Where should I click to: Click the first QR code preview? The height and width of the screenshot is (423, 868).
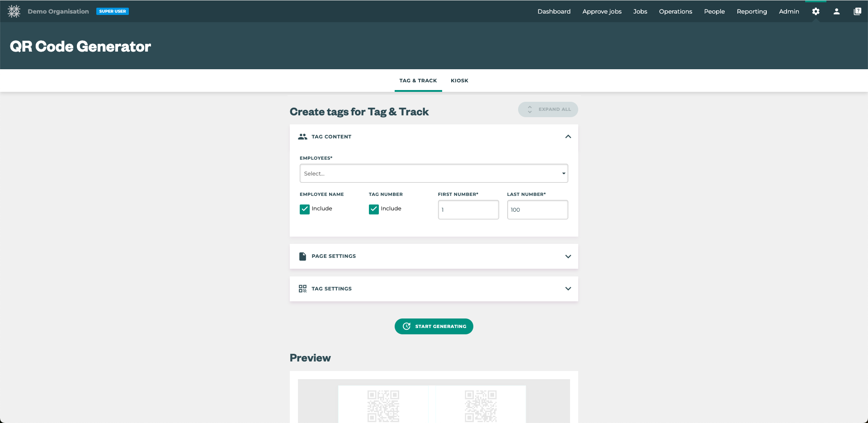point(383,405)
